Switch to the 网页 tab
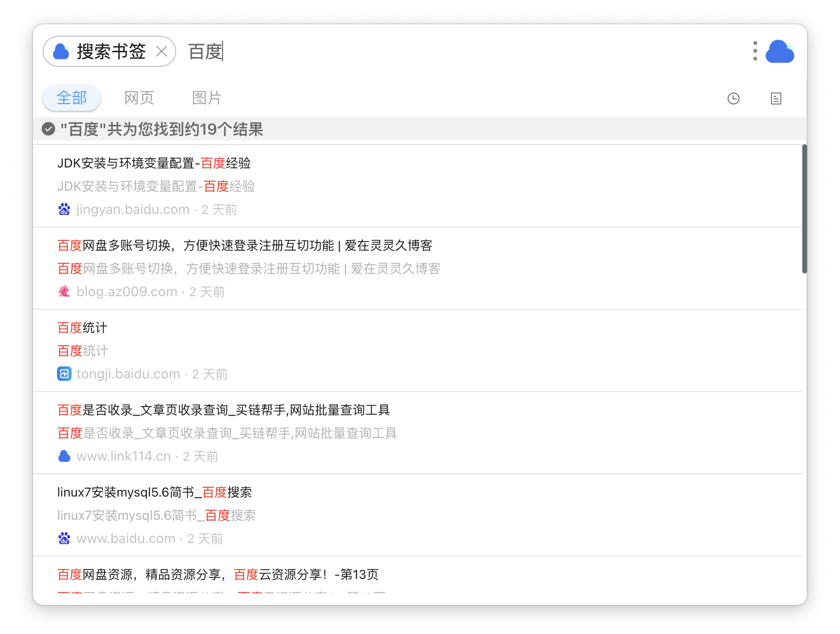Screen dimensions: 840x634 tap(139, 98)
